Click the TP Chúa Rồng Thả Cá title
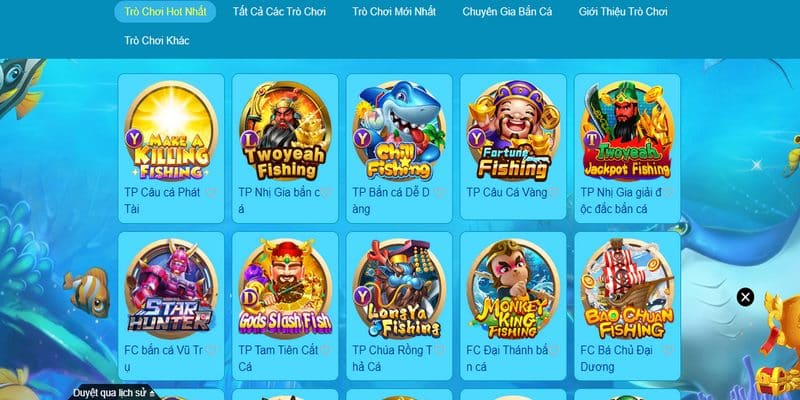The image size is (800, 400). click(392, 358)
